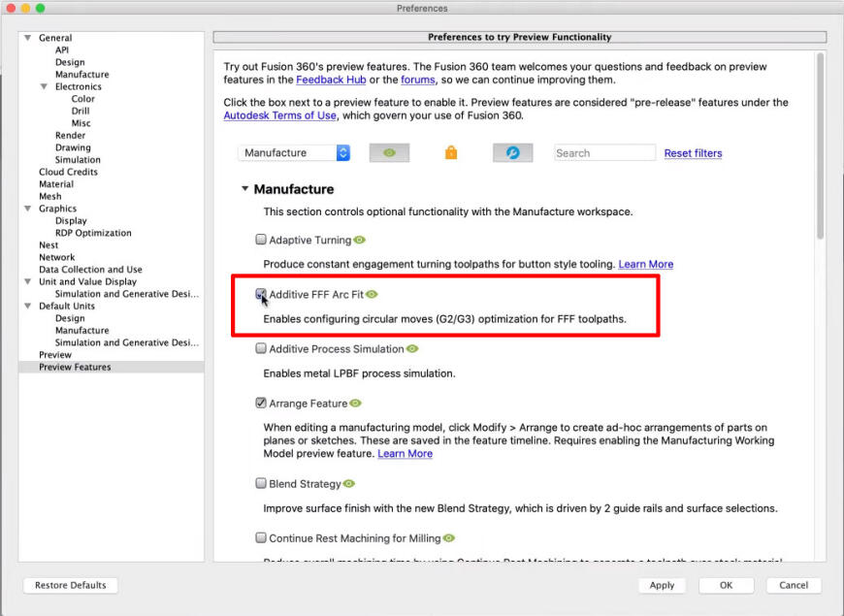Click eye icon beside Arrange Feature
Viewport: 844px width, 616px height.
point(355,404)
